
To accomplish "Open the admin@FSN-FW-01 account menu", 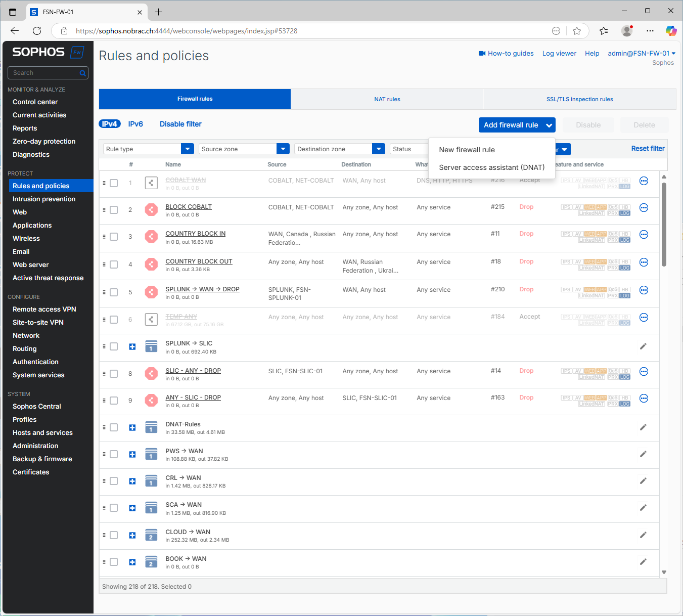I will [642, 53].
